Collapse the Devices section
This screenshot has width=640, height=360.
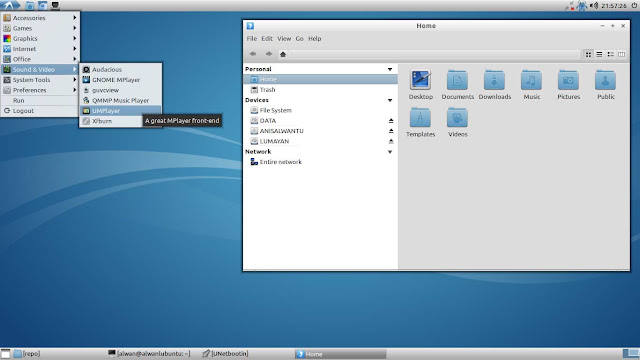click(390, 100)
